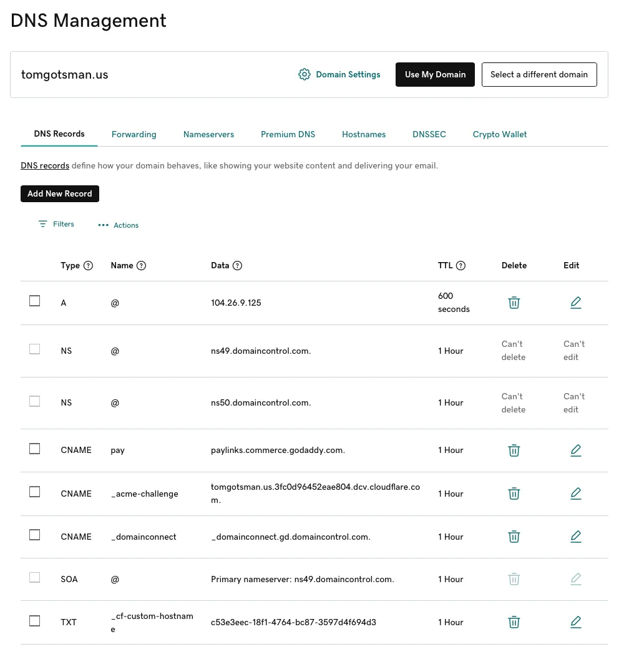Check the pay CNAME record checkbox
619x672 pixels.
(x=35, y=449)
